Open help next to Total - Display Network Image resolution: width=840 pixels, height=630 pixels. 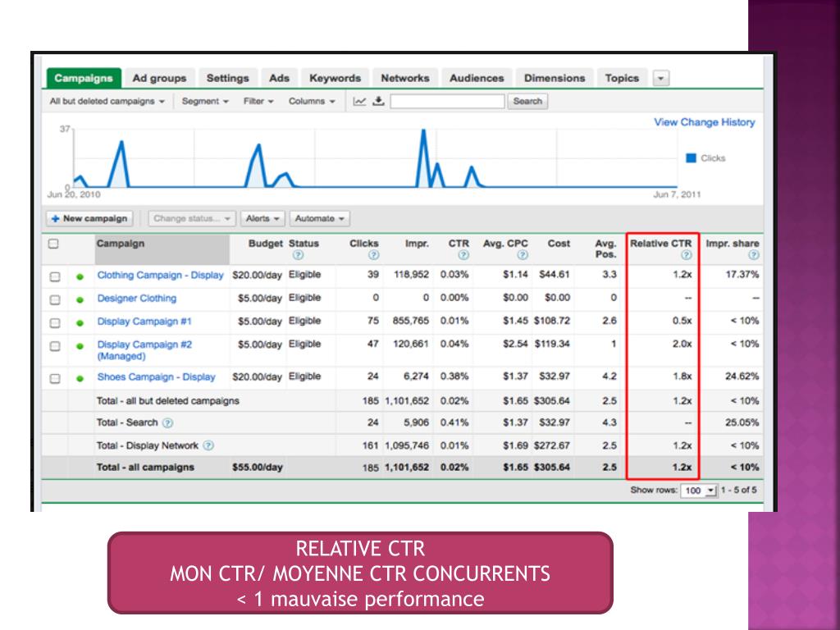[x=208, y=445]
